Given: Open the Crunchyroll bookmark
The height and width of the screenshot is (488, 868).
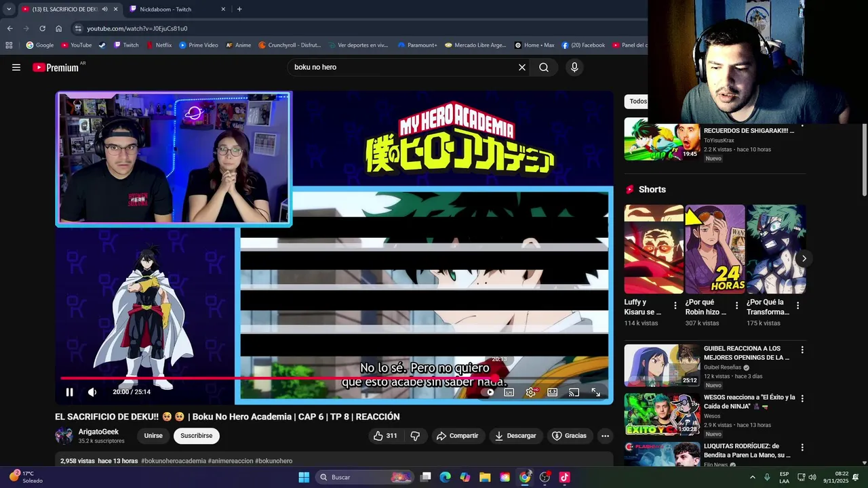Looking at the screenshot, I should pyautogui.click(x=289, y=45).
